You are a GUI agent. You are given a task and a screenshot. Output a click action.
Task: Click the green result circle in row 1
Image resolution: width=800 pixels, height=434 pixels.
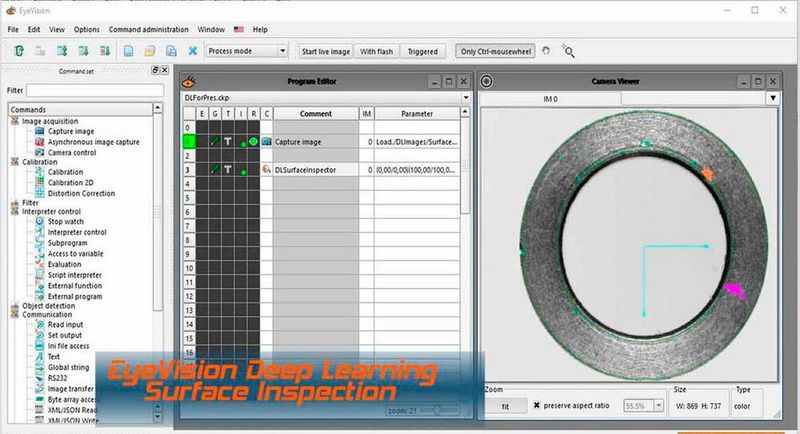[x=253, y=142]
